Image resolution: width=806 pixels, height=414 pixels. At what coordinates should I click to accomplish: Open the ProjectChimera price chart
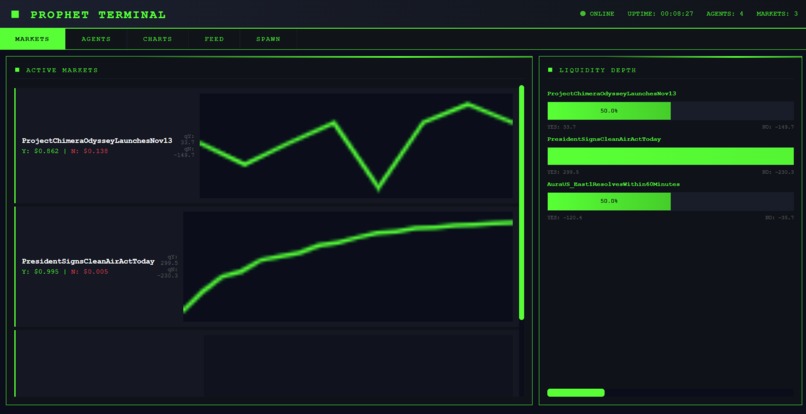click(356, 146)
